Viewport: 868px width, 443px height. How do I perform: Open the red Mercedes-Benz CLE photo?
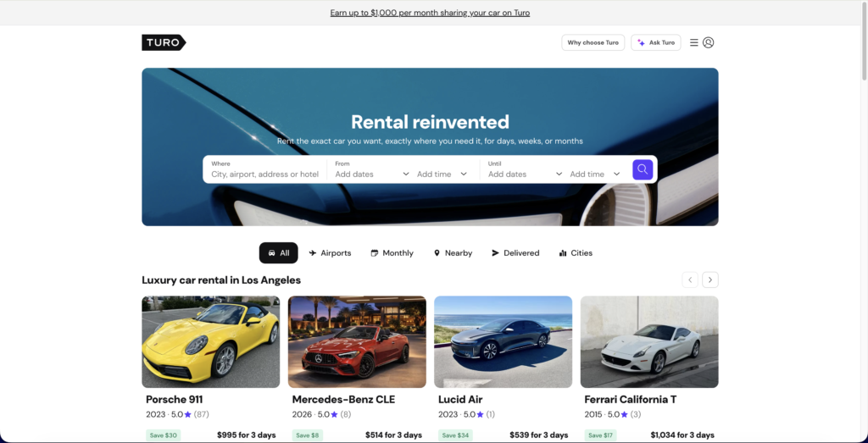click(x=357, y=342)
